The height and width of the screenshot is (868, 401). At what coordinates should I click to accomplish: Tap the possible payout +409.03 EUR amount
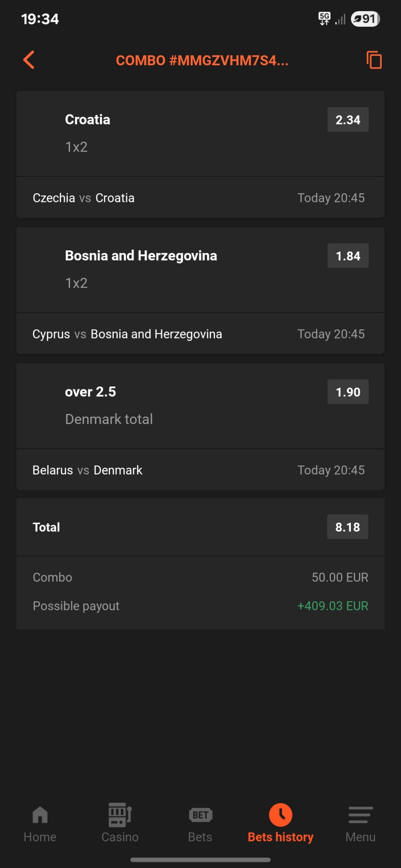tap(332, 606)
